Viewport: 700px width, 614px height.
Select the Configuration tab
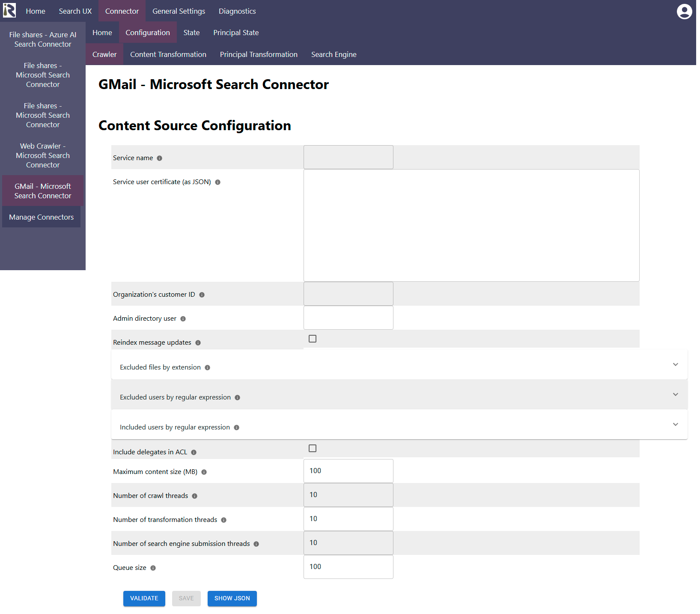coord(148,33)
